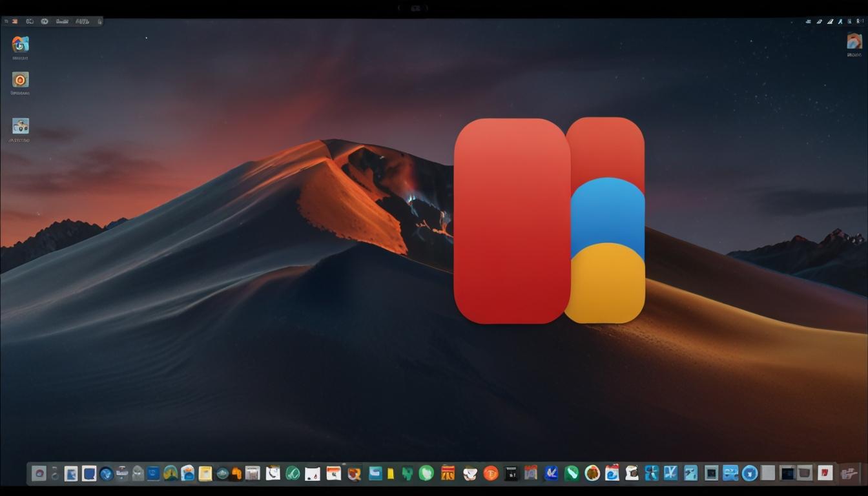Open the white bird icon in the dock
Image resolution: width=868 pixels, height=496 pixels.
(470, 473)
